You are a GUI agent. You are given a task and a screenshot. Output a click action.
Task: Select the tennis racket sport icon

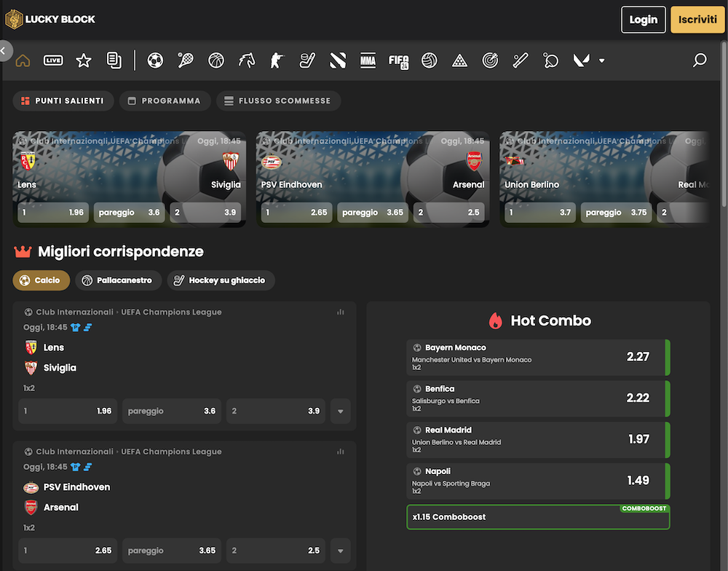click(x=186, y=60)
